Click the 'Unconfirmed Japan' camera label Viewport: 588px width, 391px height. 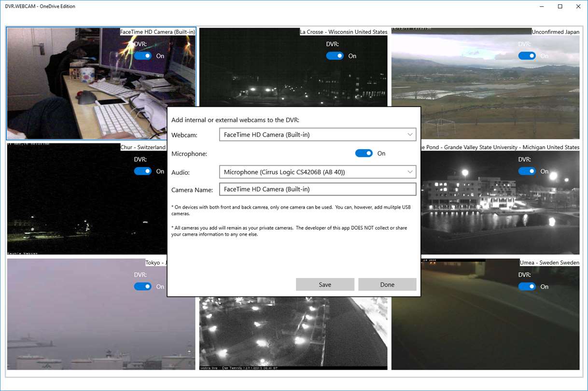coord(556,32)
